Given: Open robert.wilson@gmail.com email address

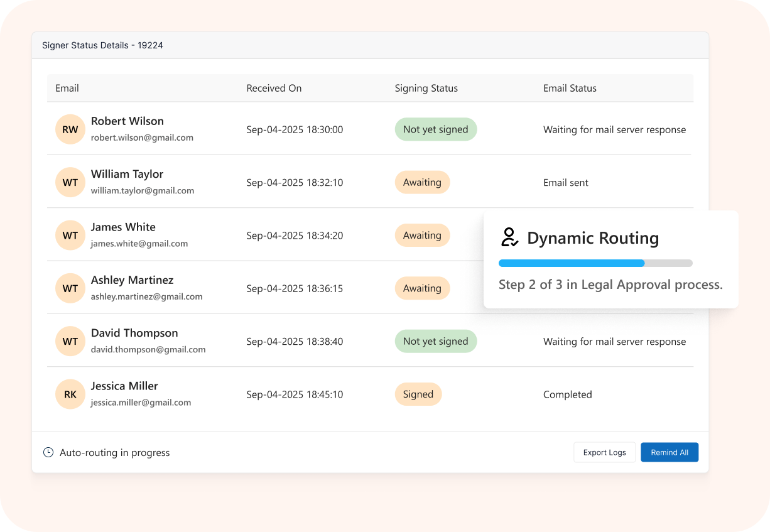Looking at the screenshot, I should (x=142, y=138).
